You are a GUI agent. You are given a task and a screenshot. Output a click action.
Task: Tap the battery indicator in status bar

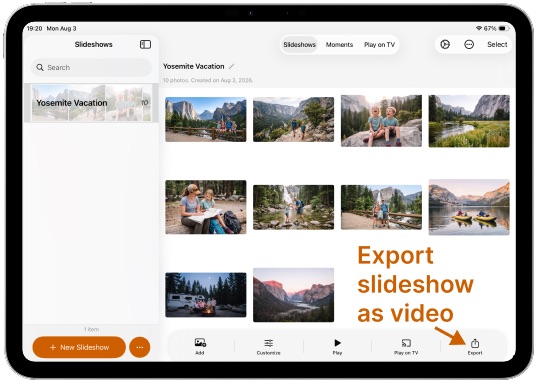504,28
